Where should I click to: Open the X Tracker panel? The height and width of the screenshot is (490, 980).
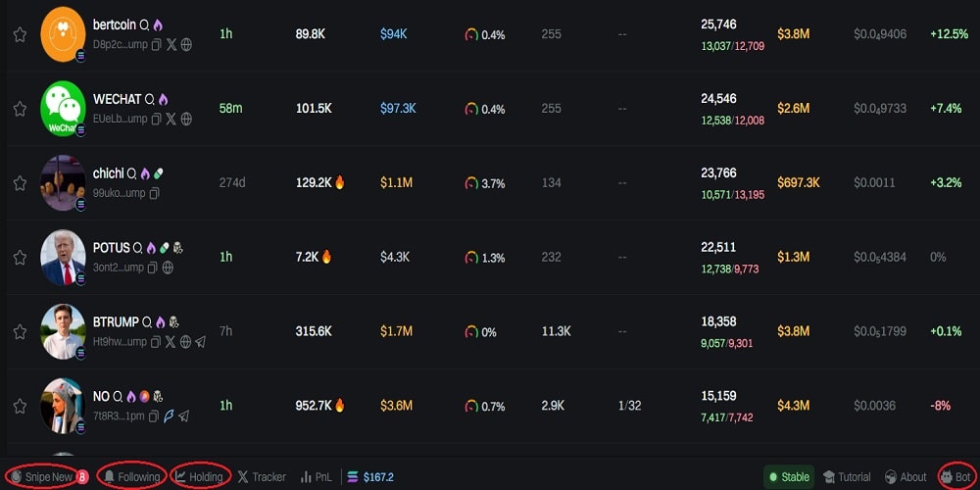click(x=262, y=477)
